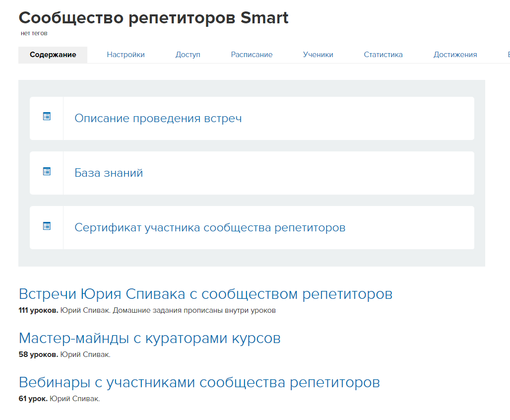Select the Ученики tab
Image resolution: width=510 pixels, height=420 pixels.
click(x=318, y=55)
